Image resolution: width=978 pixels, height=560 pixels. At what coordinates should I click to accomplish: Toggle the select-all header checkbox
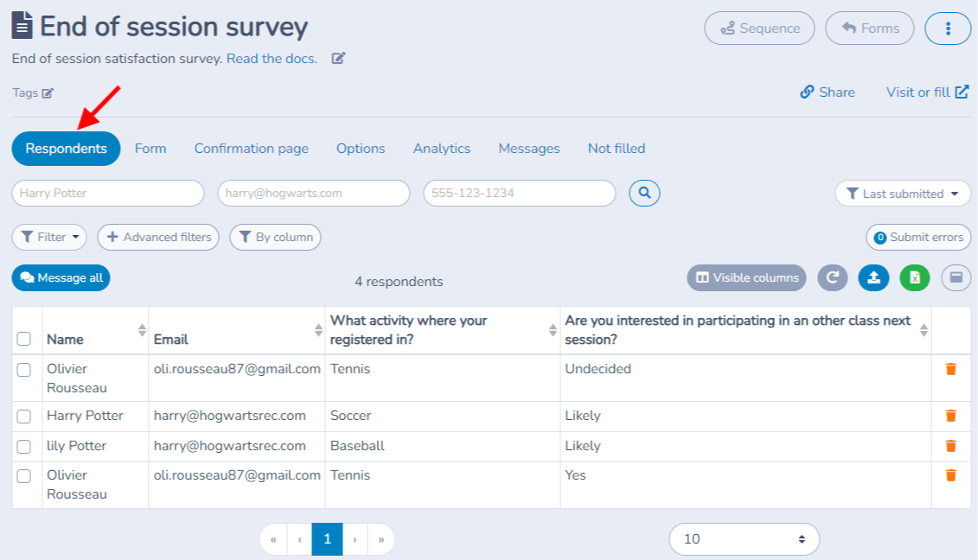[x=23, y=339]
